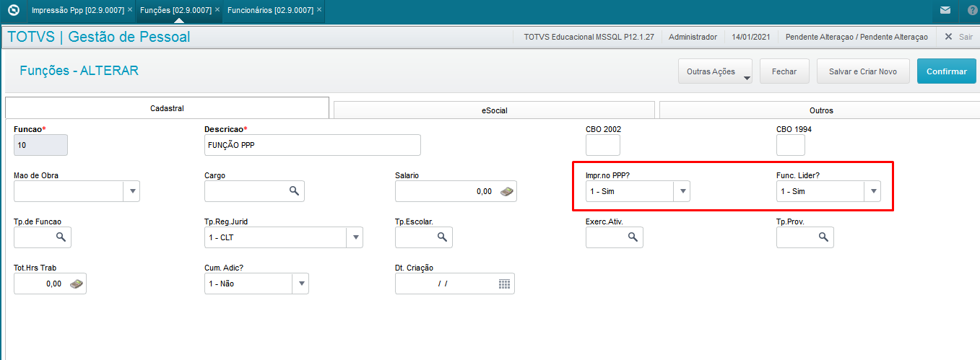Switch to Funções window tab
The height and width of the screenshot is (360, 980).
coord(179,10)
